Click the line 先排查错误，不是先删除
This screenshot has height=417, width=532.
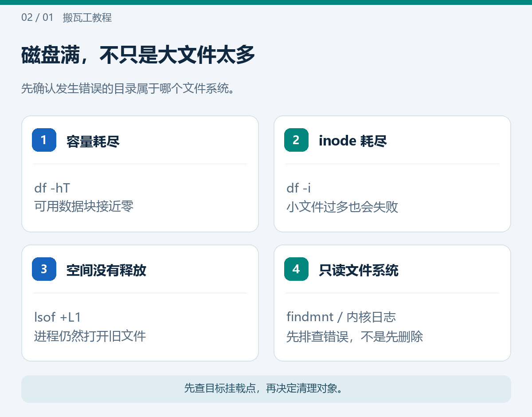click(x=355, y=336)
